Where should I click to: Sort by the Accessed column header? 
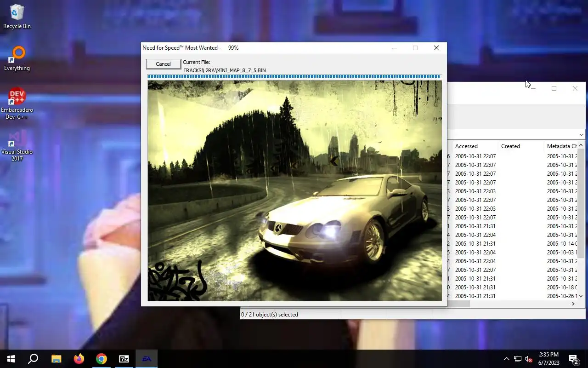pyautogui.click(x=475, y=146)
